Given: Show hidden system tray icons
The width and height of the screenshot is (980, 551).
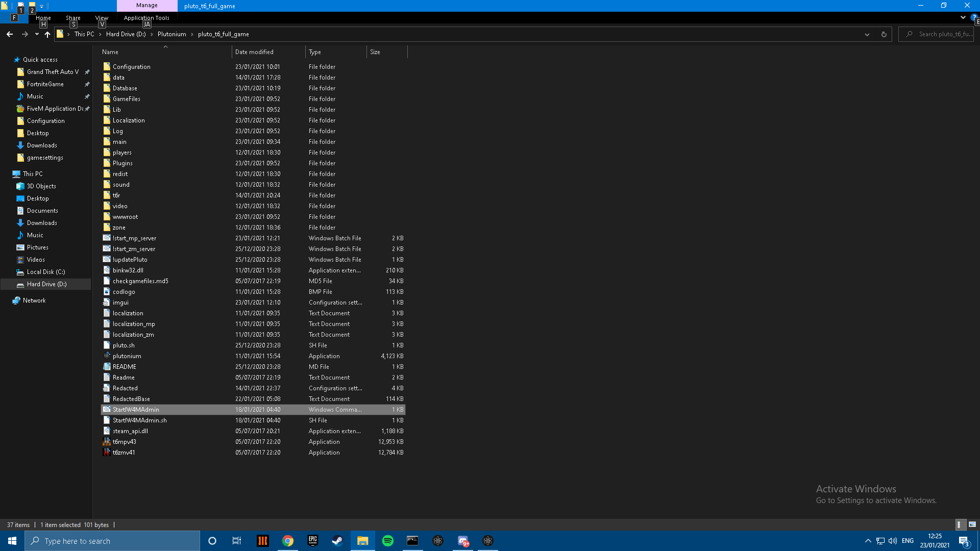Looking at the screenshot, I should pos(868,541).
